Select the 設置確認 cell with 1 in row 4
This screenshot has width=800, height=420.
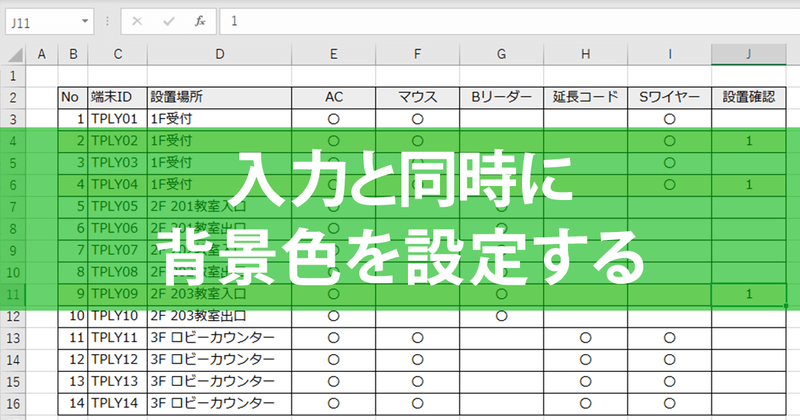click(x=748, y=141)
